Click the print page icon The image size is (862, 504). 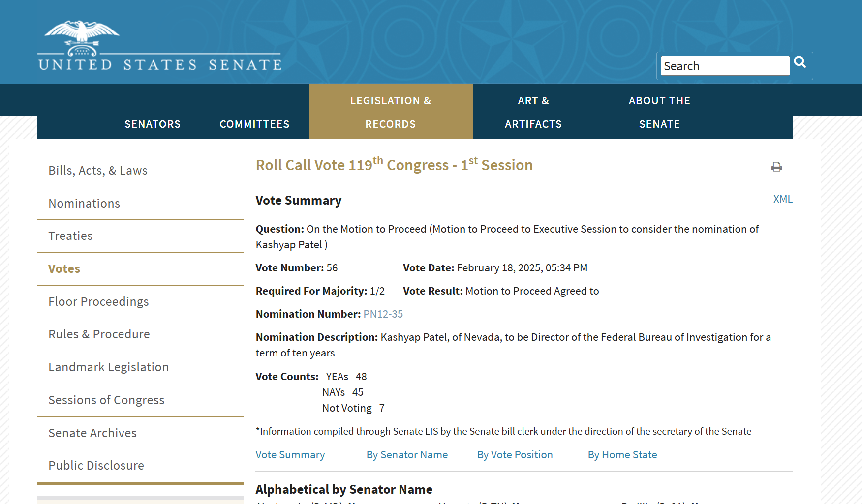(776, 167)
